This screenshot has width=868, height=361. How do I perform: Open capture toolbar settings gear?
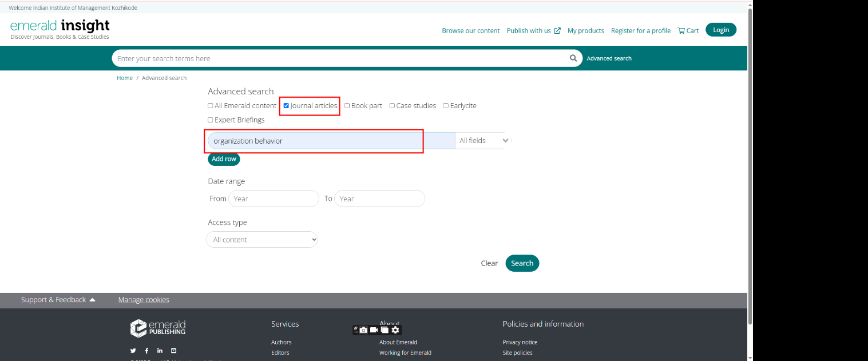tap(395, 330)
